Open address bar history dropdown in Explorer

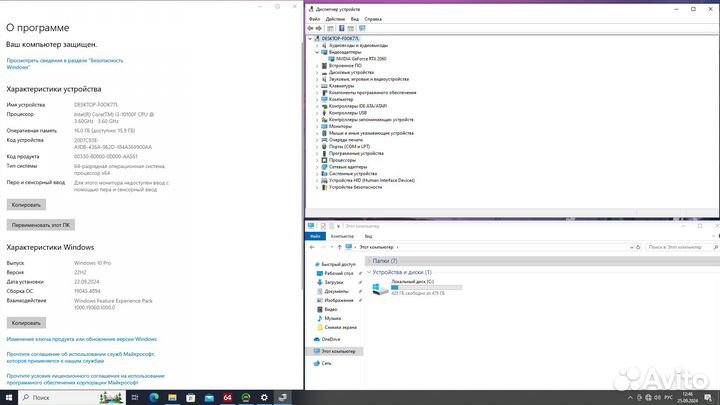click(631, 247)
